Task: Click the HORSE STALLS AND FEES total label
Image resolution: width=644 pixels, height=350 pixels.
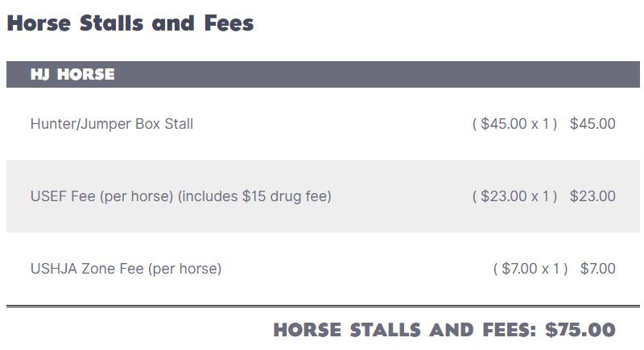Action: tap(405, 330)
